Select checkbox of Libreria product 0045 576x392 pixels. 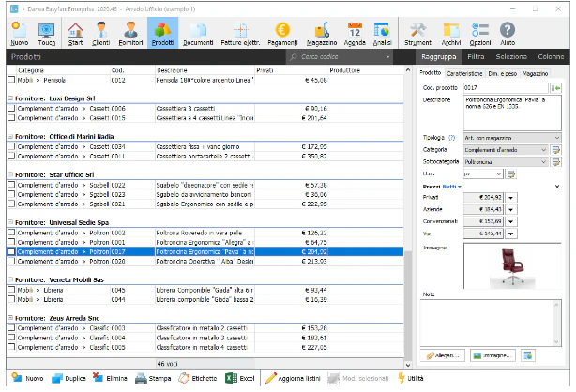(x=12, y=290)
